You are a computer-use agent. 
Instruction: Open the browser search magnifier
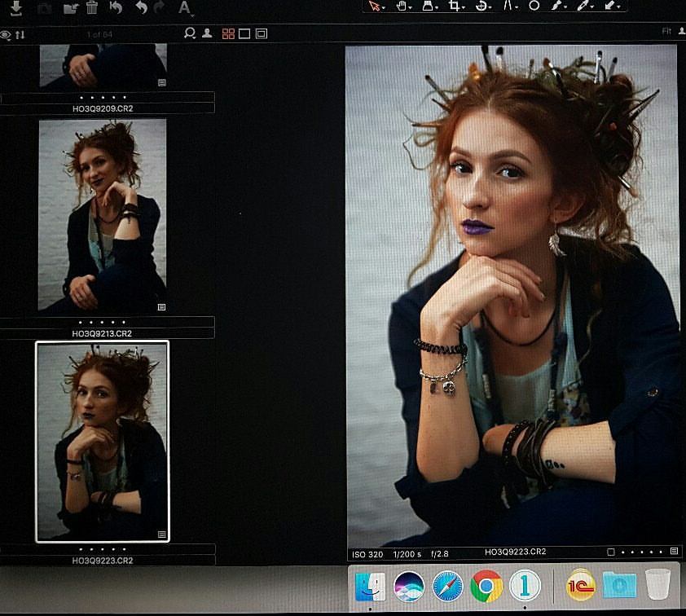click(x=190, y=33)
